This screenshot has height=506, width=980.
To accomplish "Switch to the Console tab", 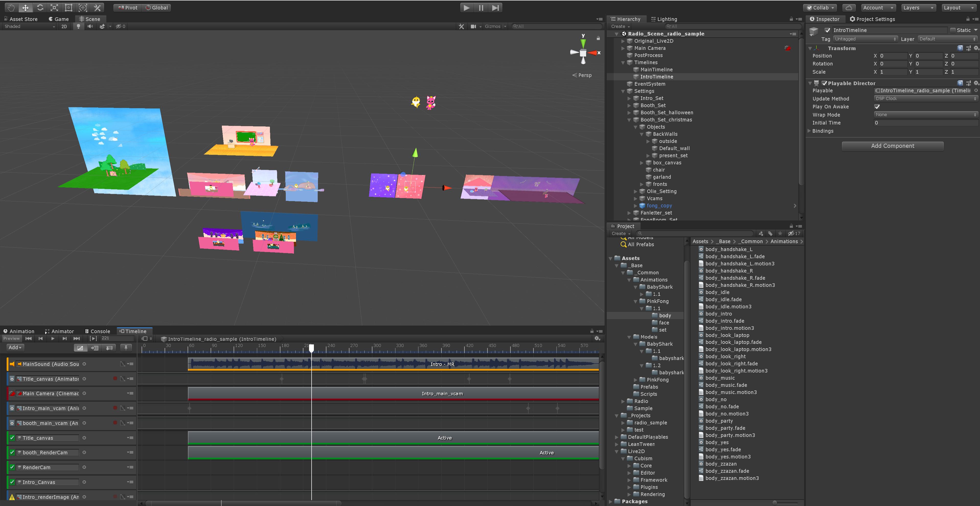I will tap(97, 331).
